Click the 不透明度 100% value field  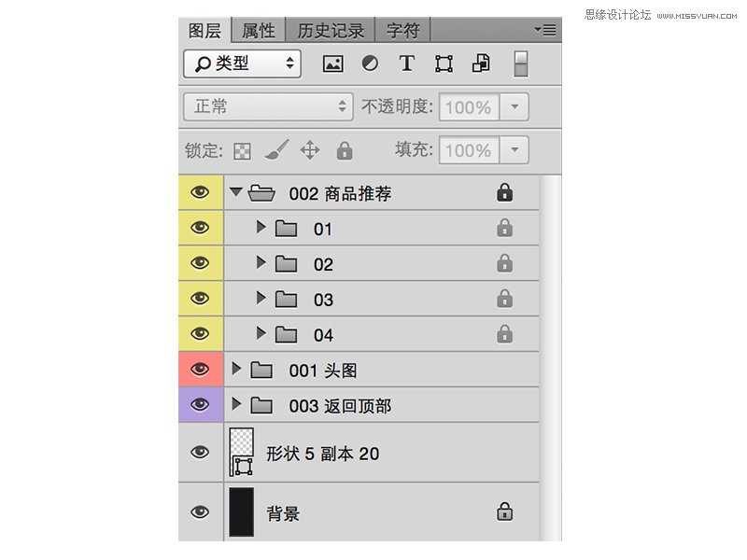tap(469, 106)
